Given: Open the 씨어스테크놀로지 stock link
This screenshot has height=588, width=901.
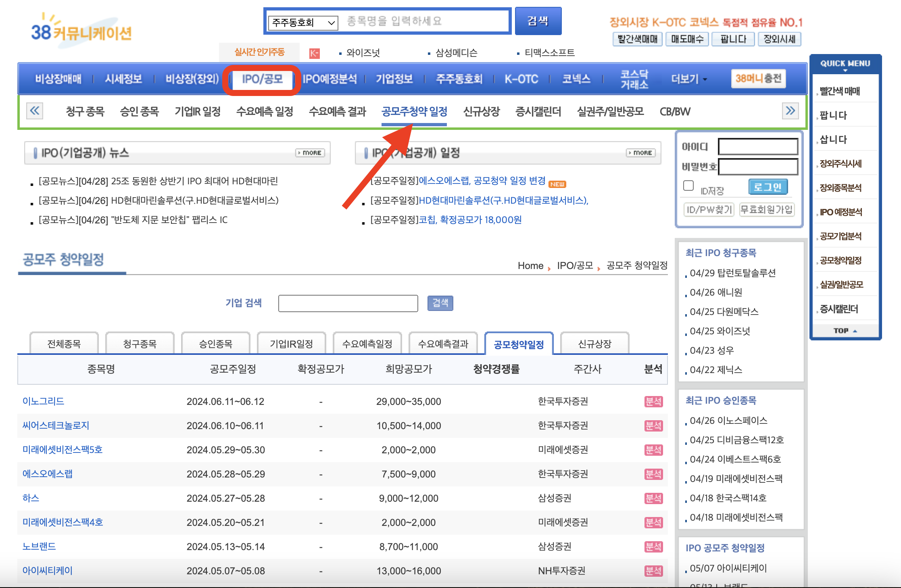Looking at the screenshot, I should [56, 425].
